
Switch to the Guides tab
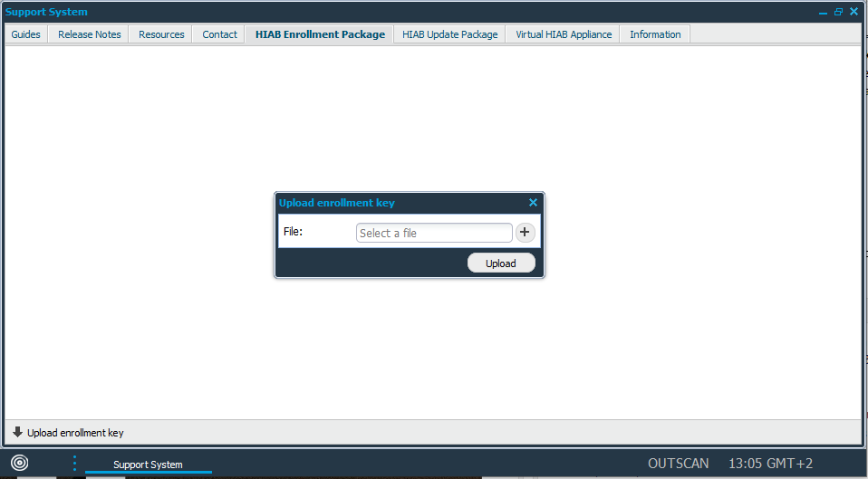25,34
